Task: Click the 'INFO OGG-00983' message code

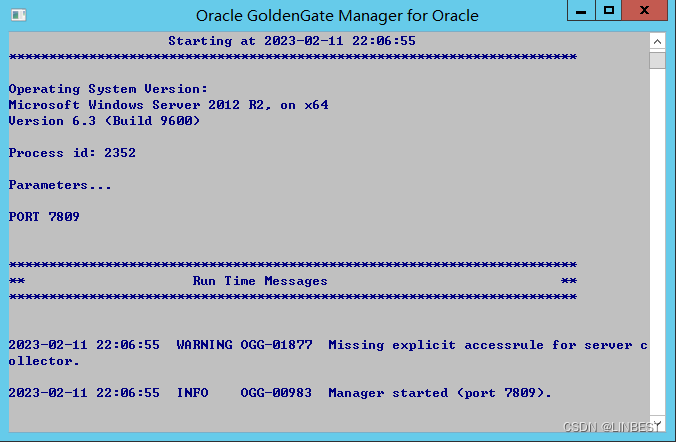Action: (x=244, y=392)
